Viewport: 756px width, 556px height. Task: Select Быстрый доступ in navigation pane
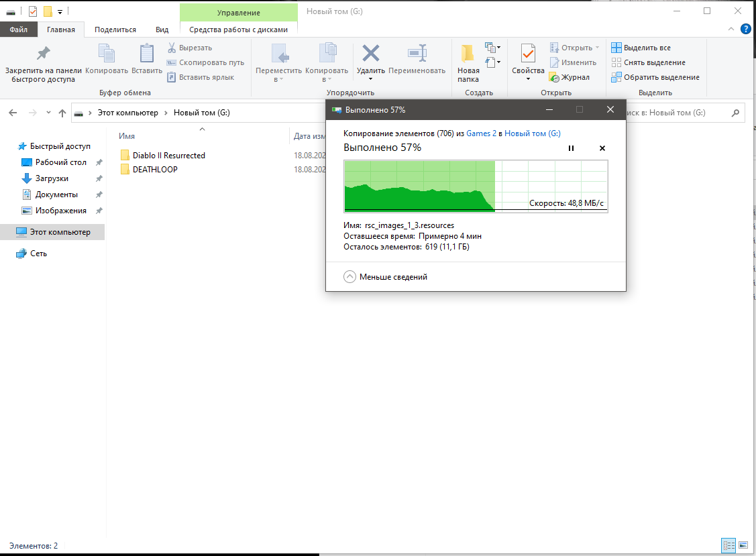point(60,146)
